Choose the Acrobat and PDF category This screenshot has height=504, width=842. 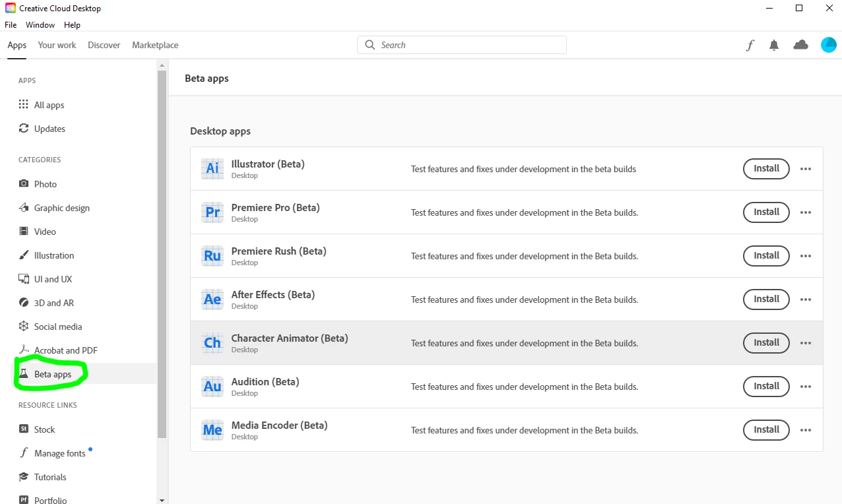(x=58, y=350)
